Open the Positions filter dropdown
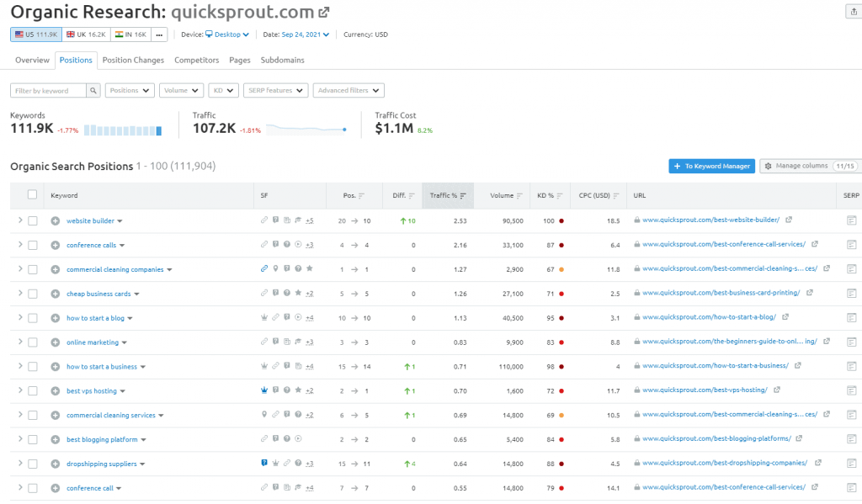 (130, 91)
